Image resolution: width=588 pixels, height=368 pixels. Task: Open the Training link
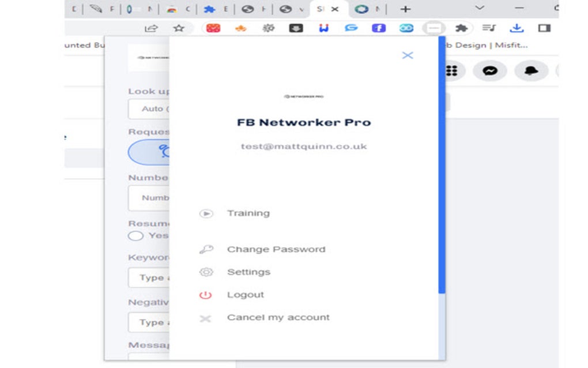coord(248,213)
